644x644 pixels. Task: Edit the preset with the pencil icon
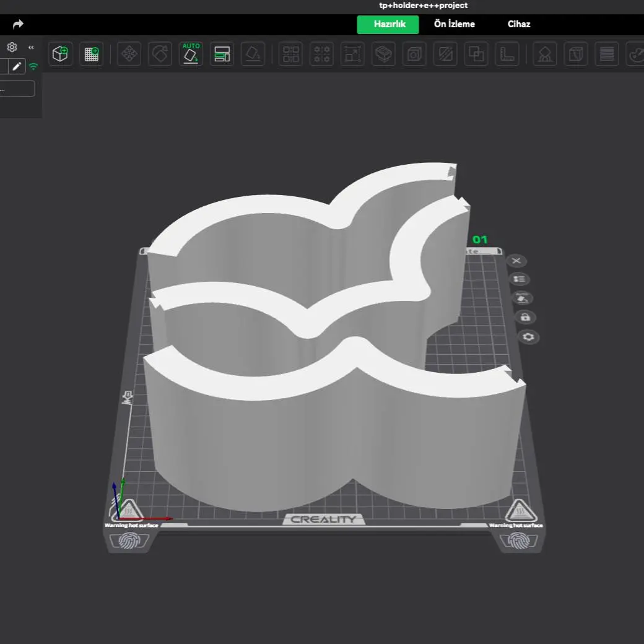[17, 66]
